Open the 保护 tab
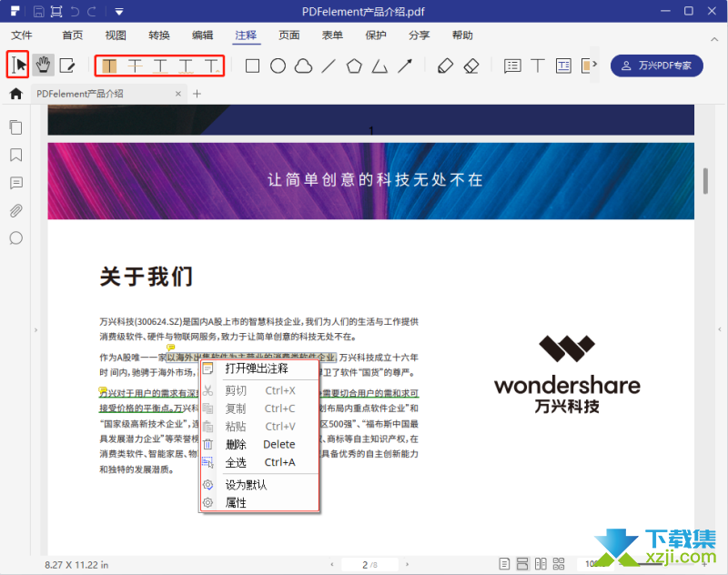 tap(376, 35)
